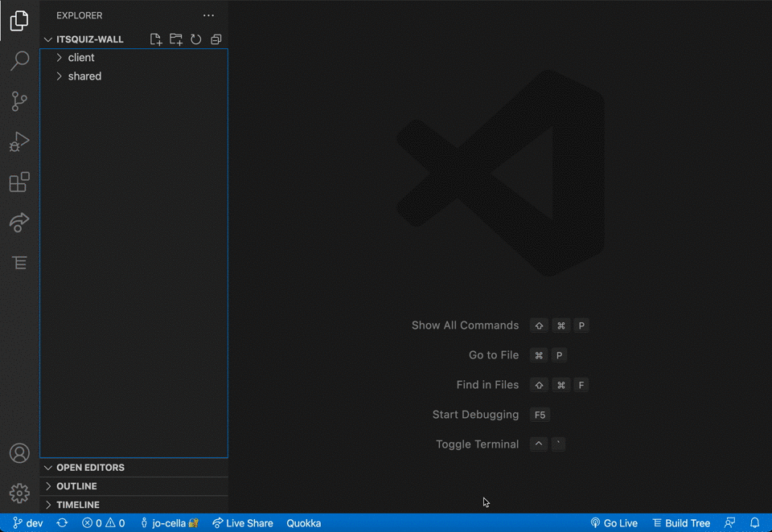Create a new file in ITSQUIZ-WALL
Image resolution: width=772 pixels, height=532 pixels.
coord(155,39)
